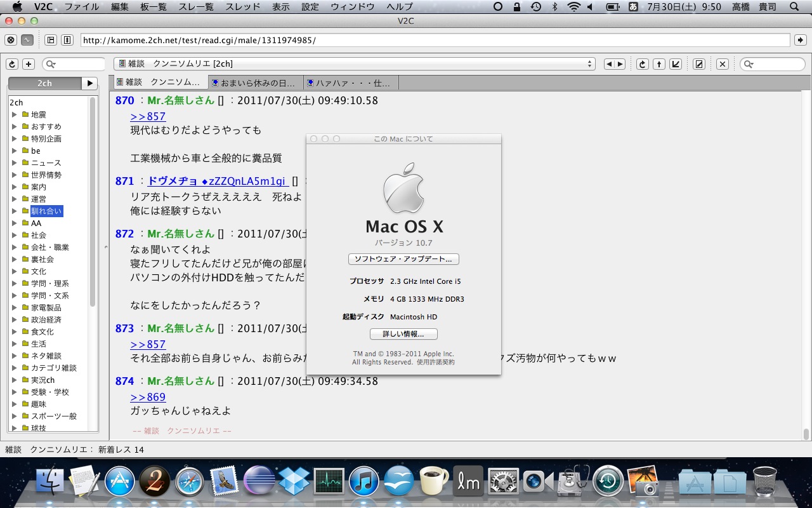Expand the 社会 folder
The image size is (812, 508).
(15, 235)
